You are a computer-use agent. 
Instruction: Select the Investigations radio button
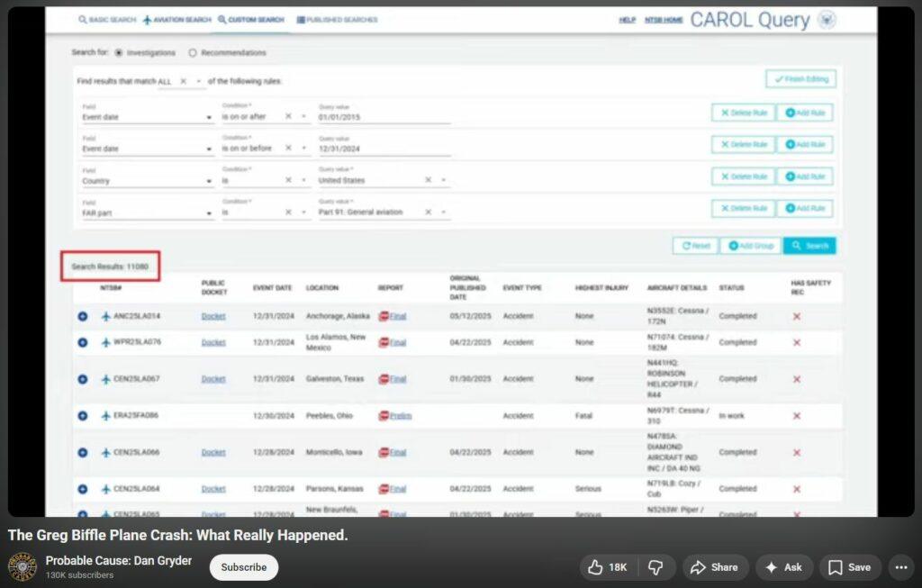[119, 53]
